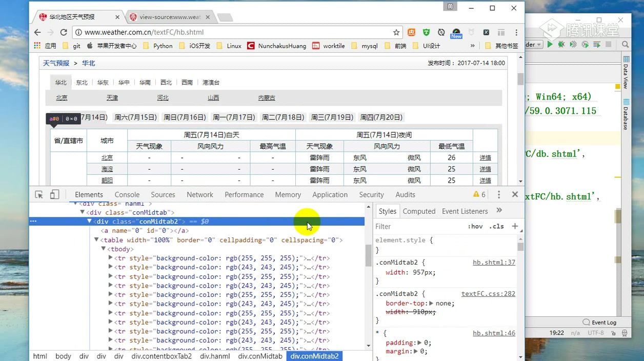
Task: Open the DevTools three-dot customize menu
Action: 498,194
